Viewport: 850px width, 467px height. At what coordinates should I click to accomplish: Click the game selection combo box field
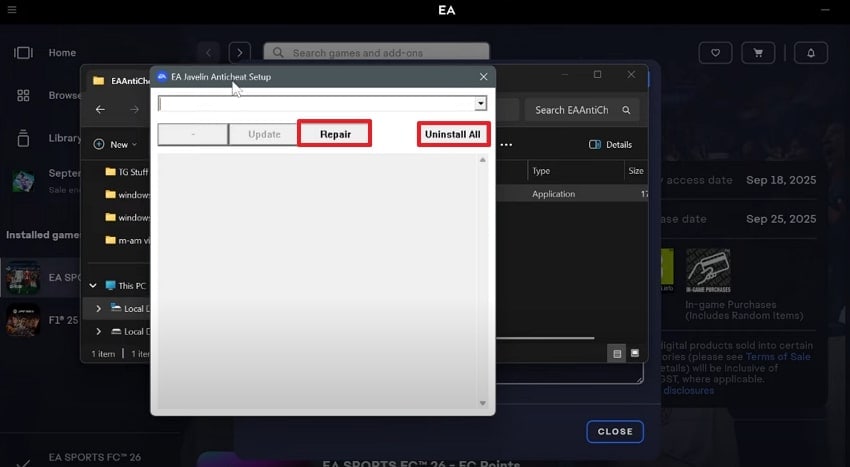(317, 103)
